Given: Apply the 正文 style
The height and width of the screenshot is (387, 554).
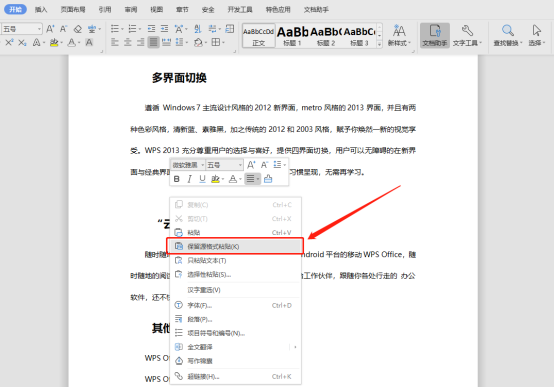Looking at the screenshot, I should pos(259,36).
